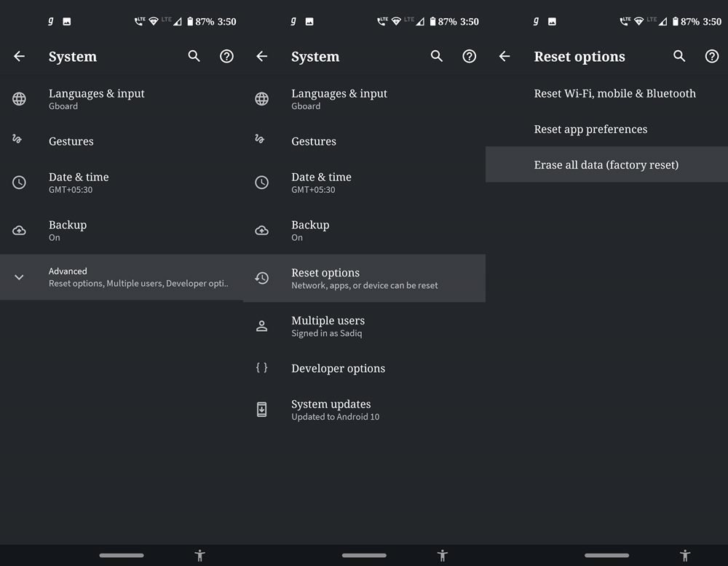Screen dimensions: 728x566
Task: Tap the Developer options braces icon
Action: tap(262, 368)
